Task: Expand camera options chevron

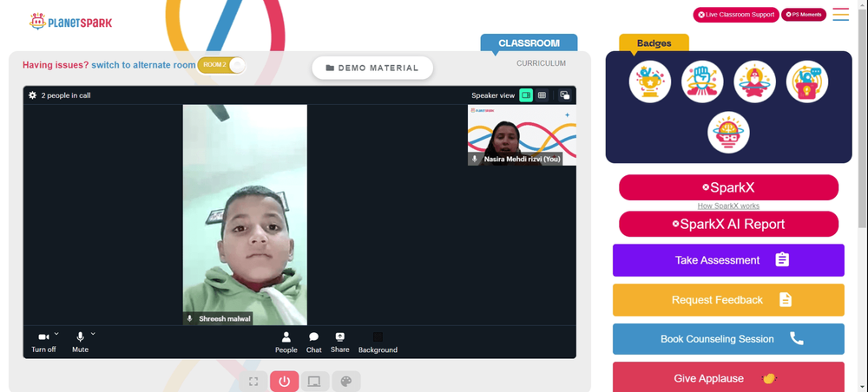Action: pos(56,333)
